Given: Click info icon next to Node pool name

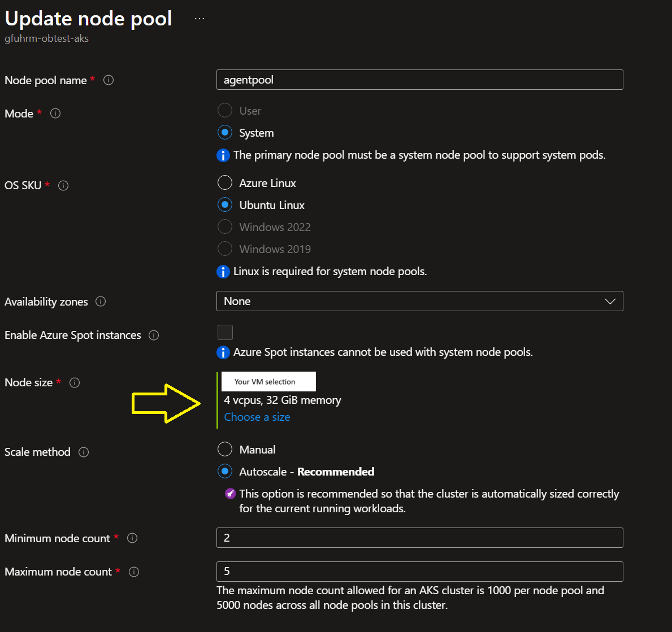Looking at the screenshot, I should click(x=109, y=80).
